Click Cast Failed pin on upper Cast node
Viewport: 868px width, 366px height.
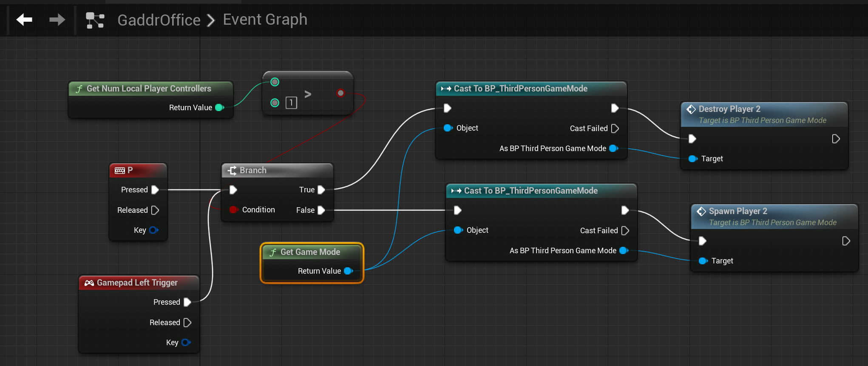[x=615, y=129]
